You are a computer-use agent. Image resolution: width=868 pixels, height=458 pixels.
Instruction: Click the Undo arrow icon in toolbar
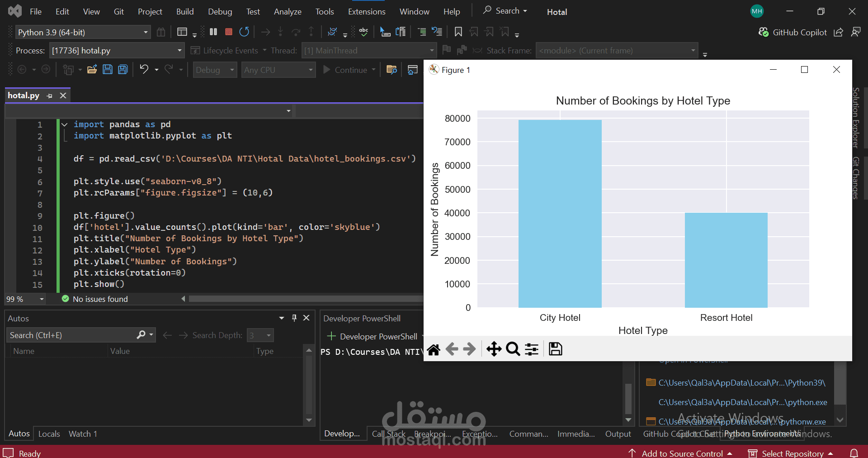pyautogui.click(x=144, y=69)
